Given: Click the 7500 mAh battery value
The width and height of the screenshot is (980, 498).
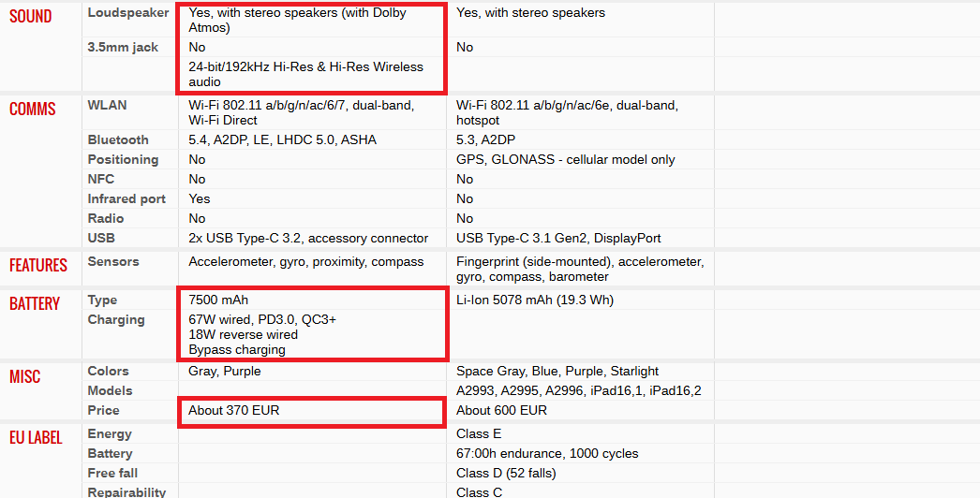Looking at the screenshot, I should (218, 300).
